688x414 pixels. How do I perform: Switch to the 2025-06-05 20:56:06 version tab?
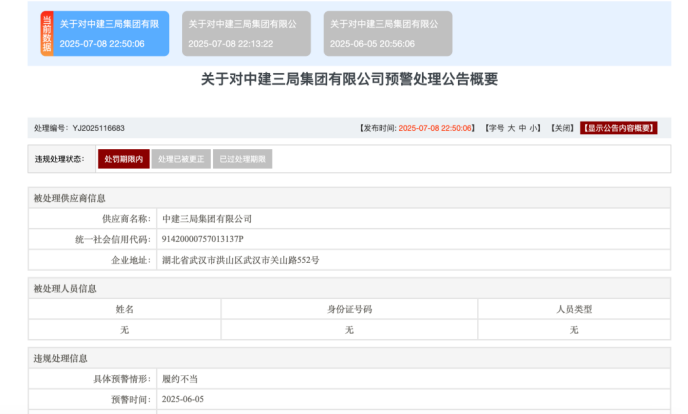387,33
